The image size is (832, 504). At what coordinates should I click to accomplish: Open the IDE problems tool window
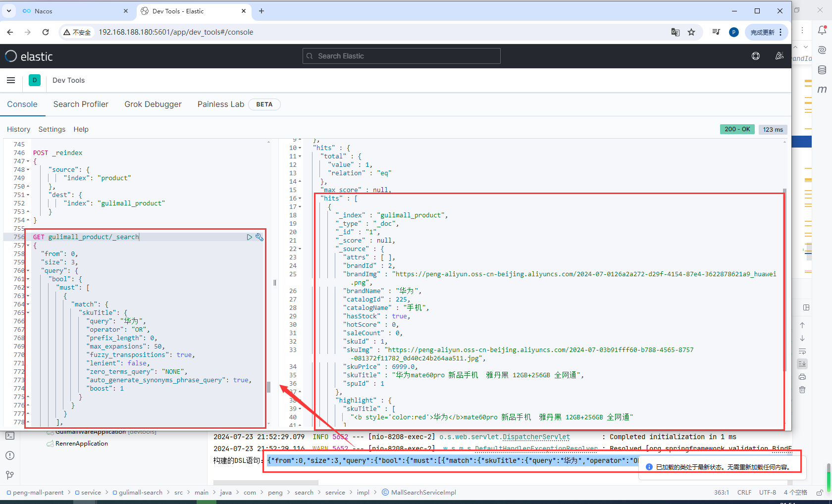tap(10, 455)
